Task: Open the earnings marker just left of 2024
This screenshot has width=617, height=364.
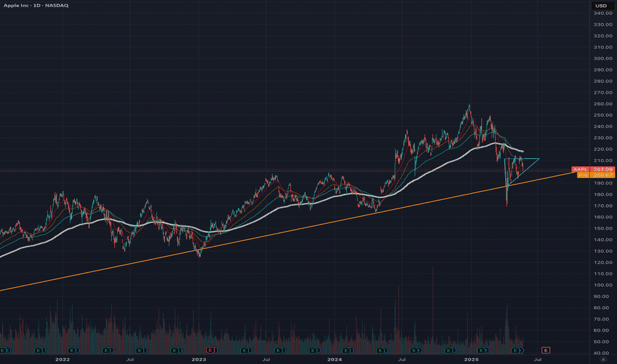Action: click(x=314, y=350)
